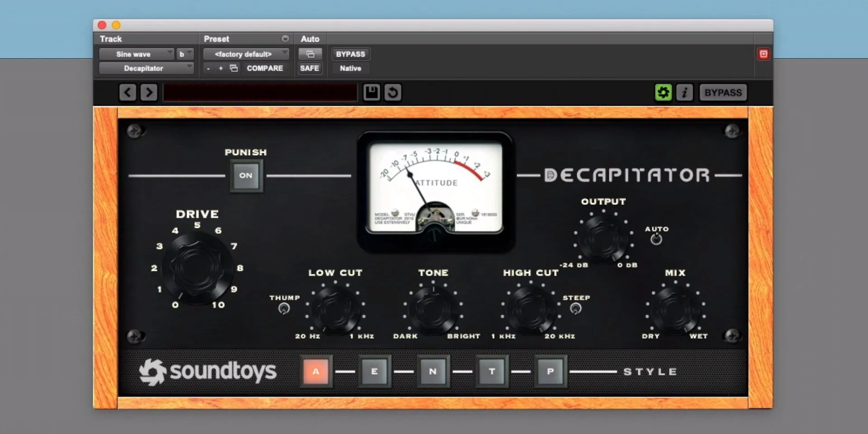Open the Preset section circular menu icon
Screen dimensions: 868x434
[285, 39]
